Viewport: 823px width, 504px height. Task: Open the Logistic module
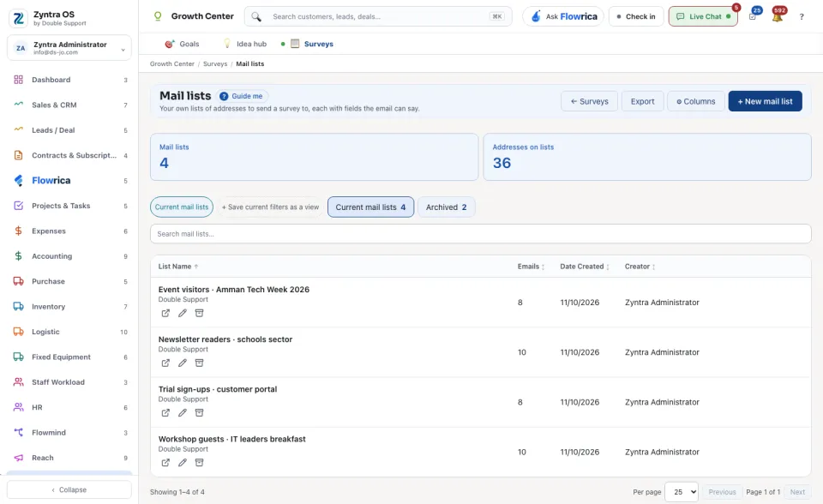(x=69, y=332)
